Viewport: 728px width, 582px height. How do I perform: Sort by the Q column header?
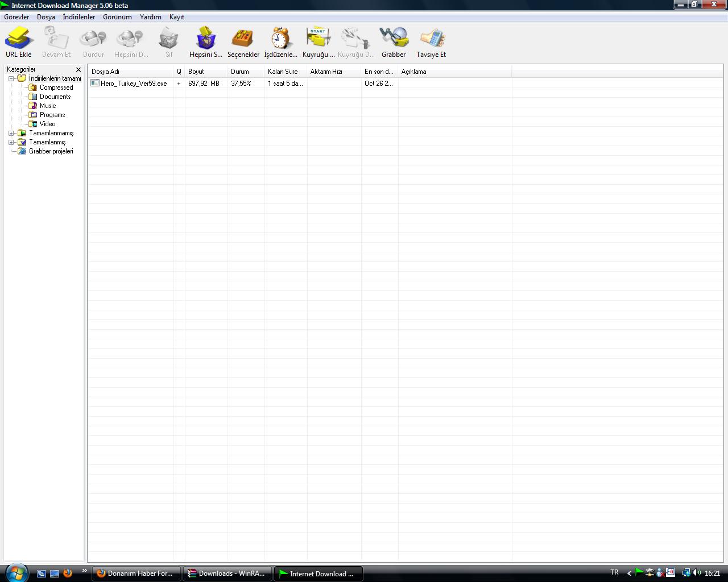(179, 72)
